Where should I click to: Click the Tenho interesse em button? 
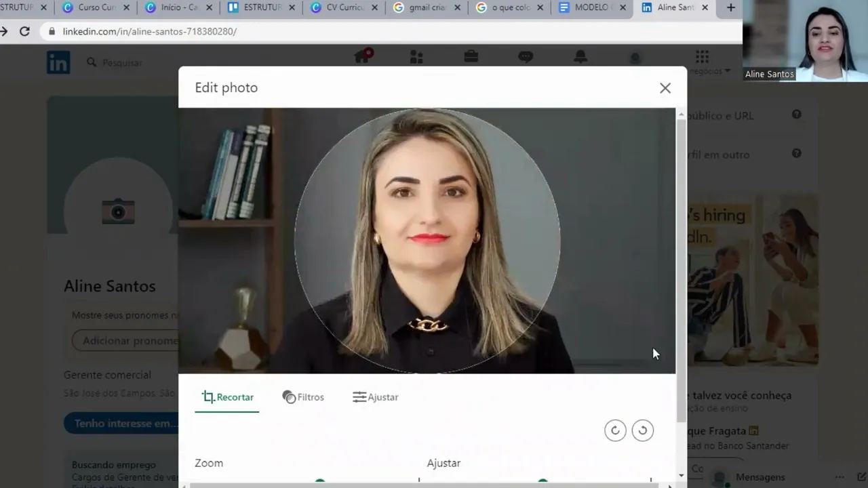121,423
